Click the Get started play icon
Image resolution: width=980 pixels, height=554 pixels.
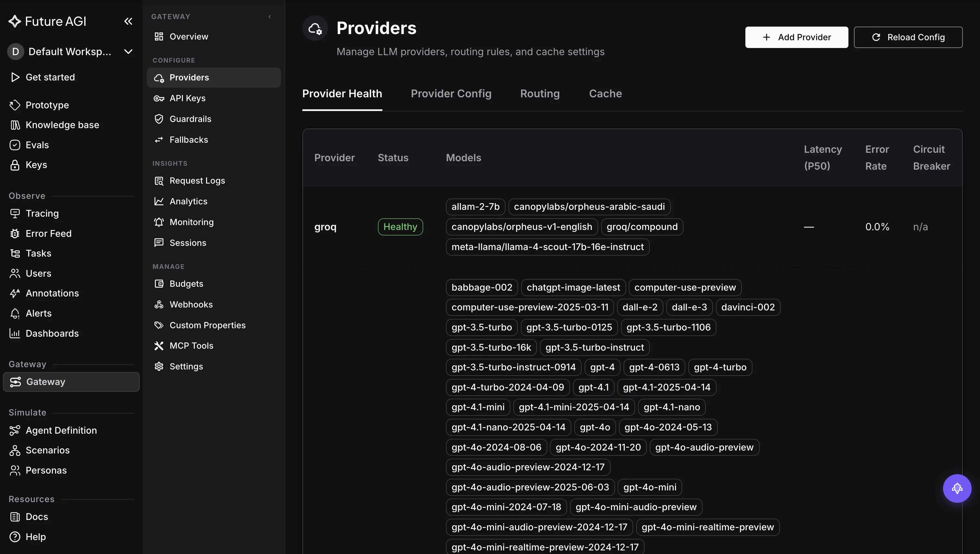15,77
